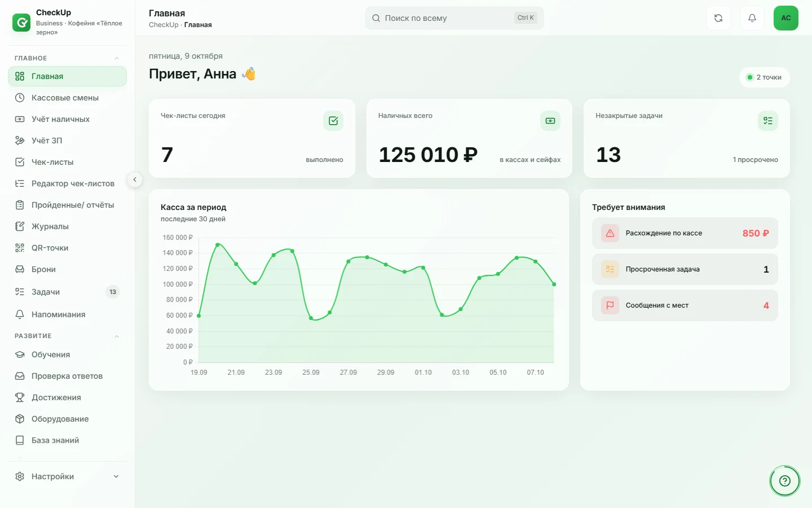Click the 2 точки status button
This screenshot has height=508, width=812.
764,77
